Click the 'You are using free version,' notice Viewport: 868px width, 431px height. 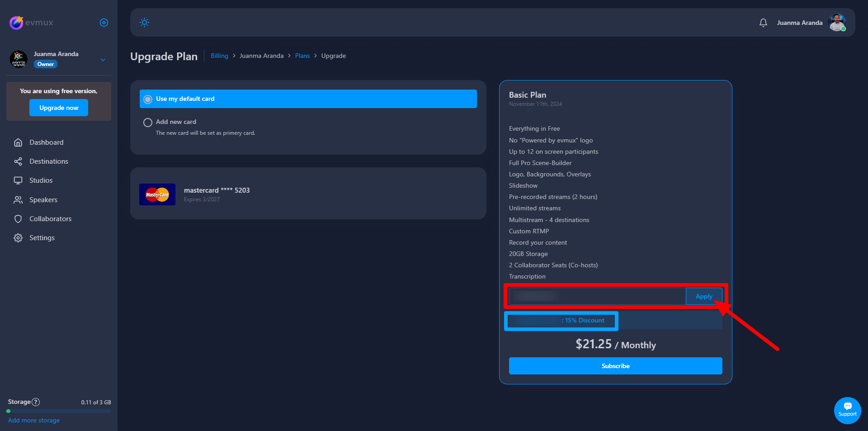[x=59, y=91]
